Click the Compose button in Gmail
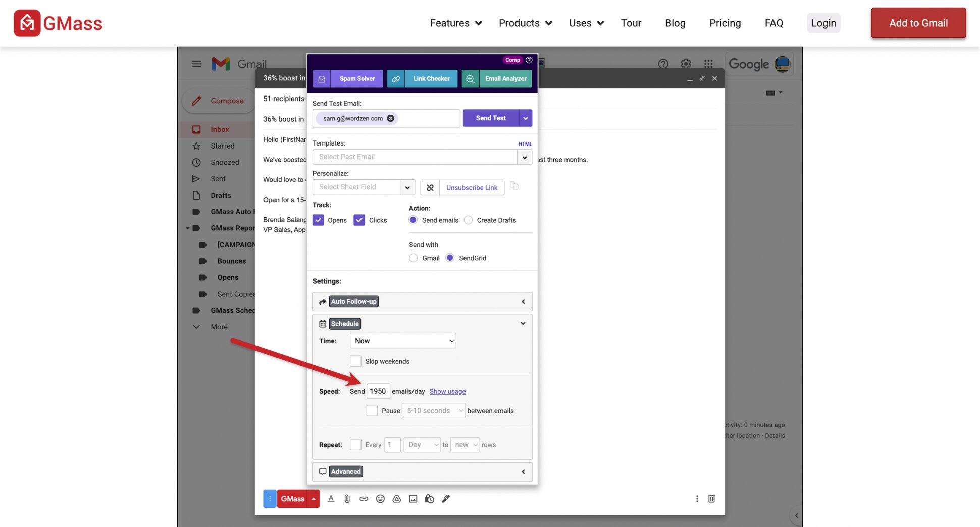The width and height of the screenshot is (980, 527). [x=218, y=101]
